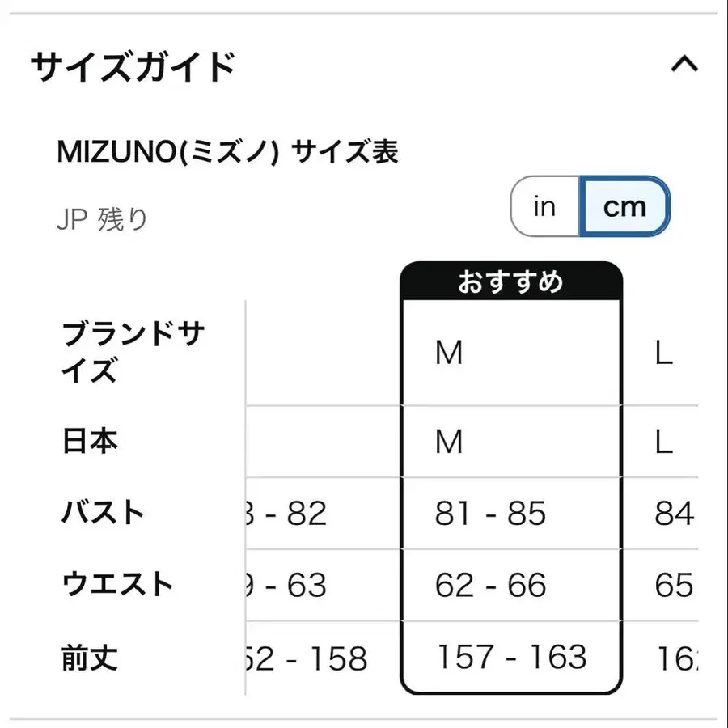Click the サイズガイド heading
Screen dimensions: 728x728
[x=133, y=66]
